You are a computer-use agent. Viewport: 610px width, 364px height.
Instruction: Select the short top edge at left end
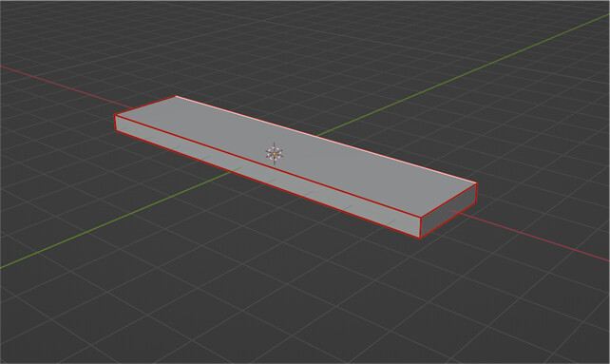(x=145, y=105)
